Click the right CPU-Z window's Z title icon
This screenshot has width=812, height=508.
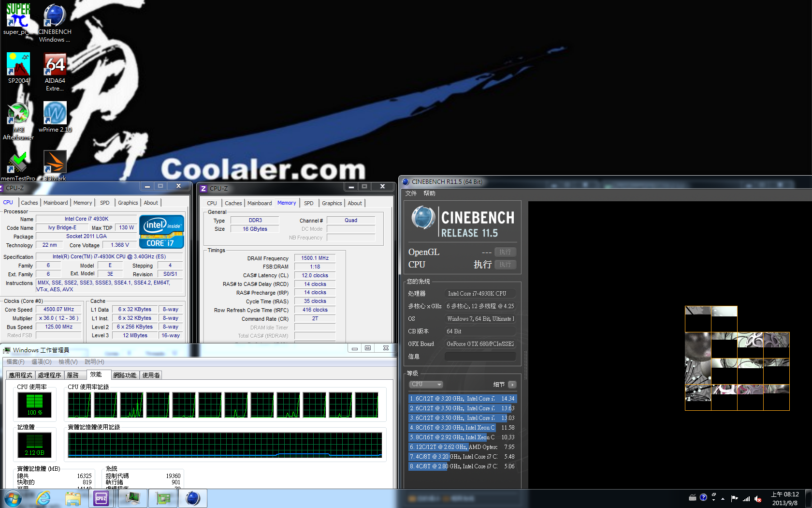coord(203,189)
